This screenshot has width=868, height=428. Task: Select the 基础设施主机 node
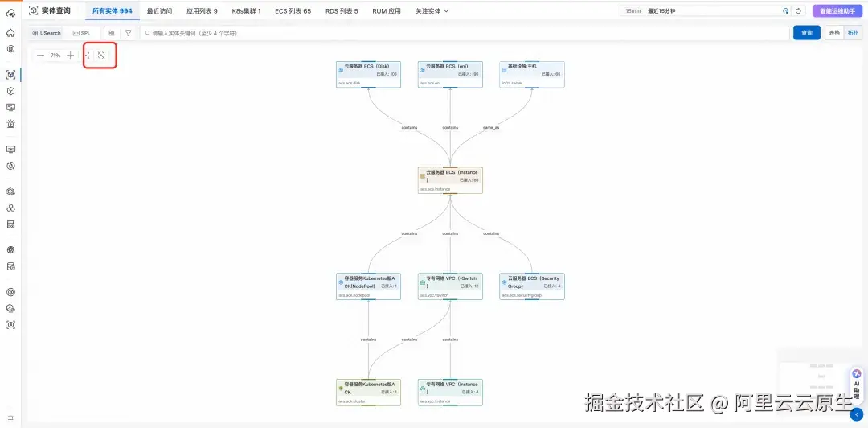pos(532,74)
